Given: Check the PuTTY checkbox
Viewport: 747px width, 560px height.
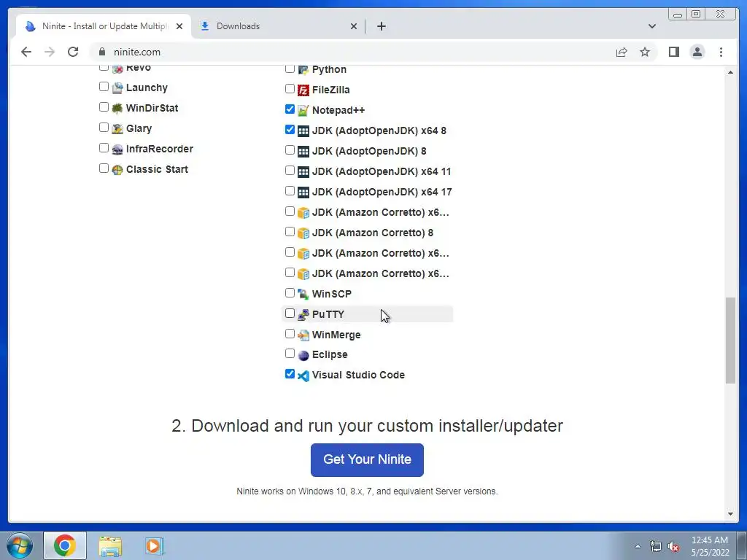Looking at the screenshot, I should point(290,314).
